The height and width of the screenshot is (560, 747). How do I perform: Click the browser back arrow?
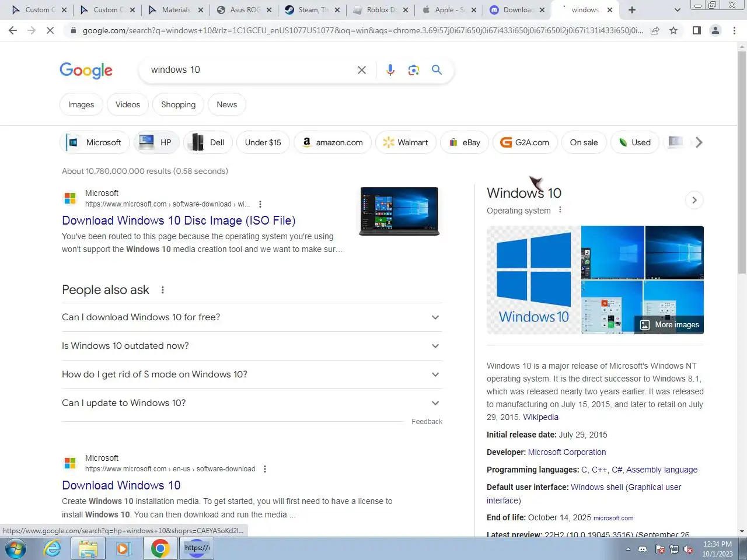click(13, 30)
